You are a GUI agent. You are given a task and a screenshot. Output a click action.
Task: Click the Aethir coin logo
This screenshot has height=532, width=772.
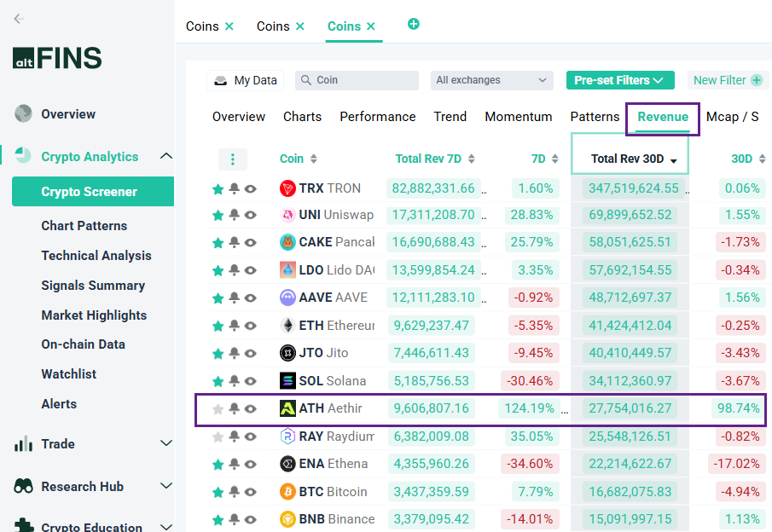tap(287, 408)
